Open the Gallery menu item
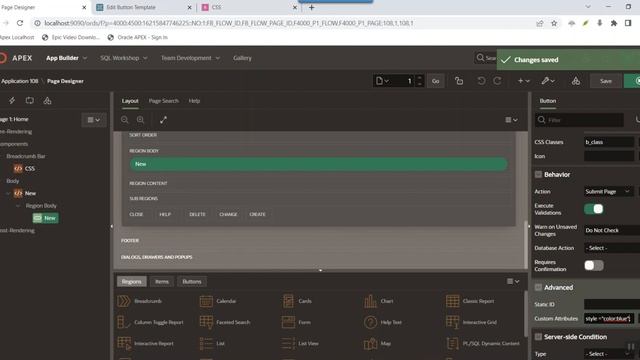Screen dimensions: 640x360 point(242,58)
